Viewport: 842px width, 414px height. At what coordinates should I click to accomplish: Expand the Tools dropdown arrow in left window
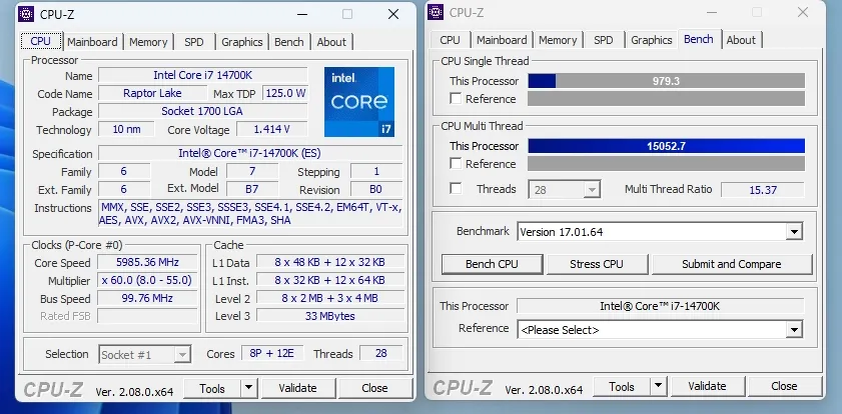point(248,388)
